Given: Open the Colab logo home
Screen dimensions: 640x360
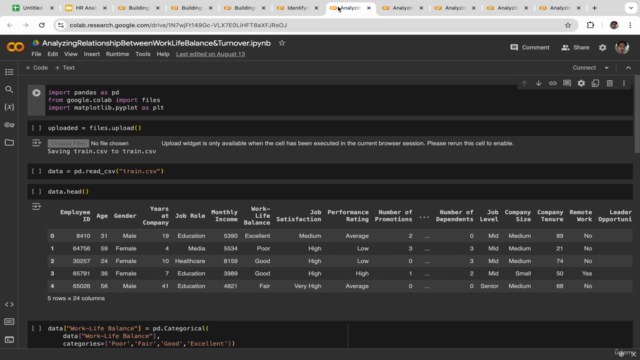Looking at the screenshot, I should pos(15,47).
